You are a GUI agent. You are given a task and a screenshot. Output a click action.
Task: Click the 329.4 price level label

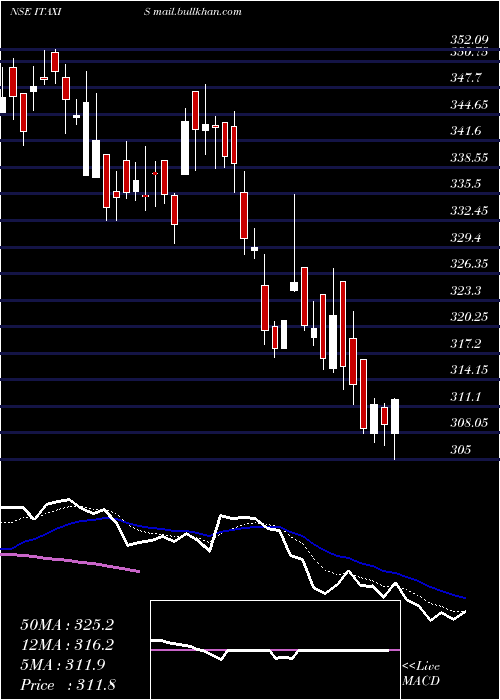[x=466, y=238]
